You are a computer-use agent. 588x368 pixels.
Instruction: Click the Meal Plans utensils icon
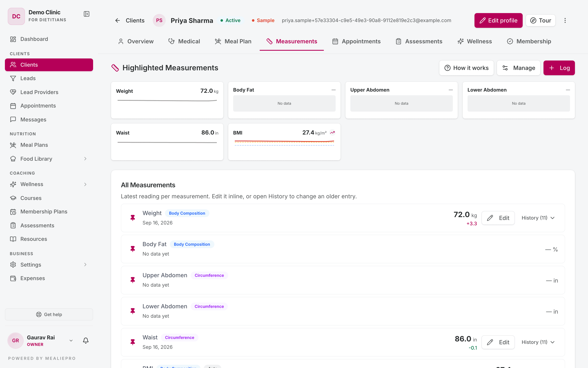(x=13, y=145)
